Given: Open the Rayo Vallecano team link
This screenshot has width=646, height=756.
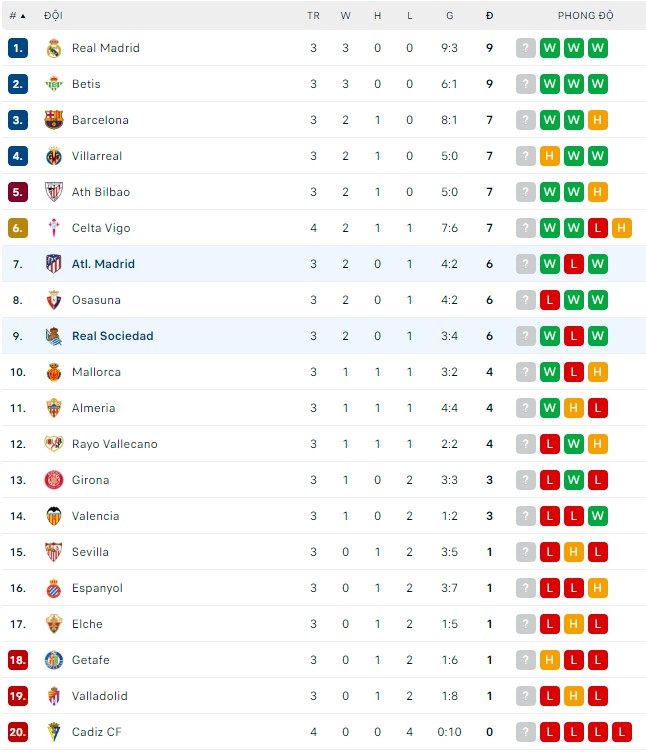Looking at the screenshot, I should point(114,444).
